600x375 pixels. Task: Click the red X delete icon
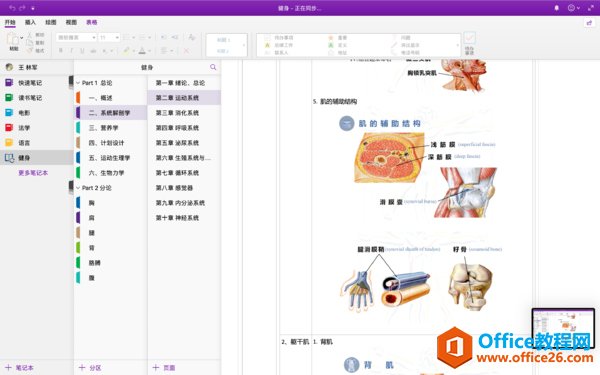(x=186, y=51)
